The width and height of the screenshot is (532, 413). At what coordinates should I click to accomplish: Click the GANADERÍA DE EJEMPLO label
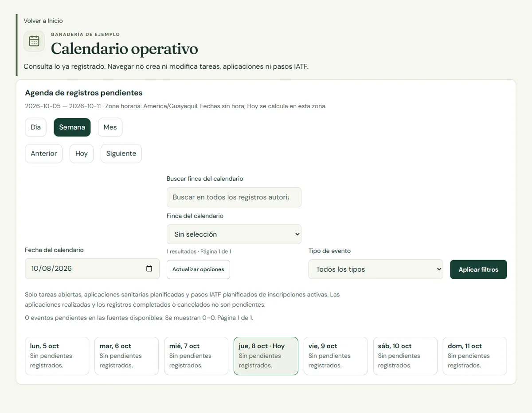85,34
